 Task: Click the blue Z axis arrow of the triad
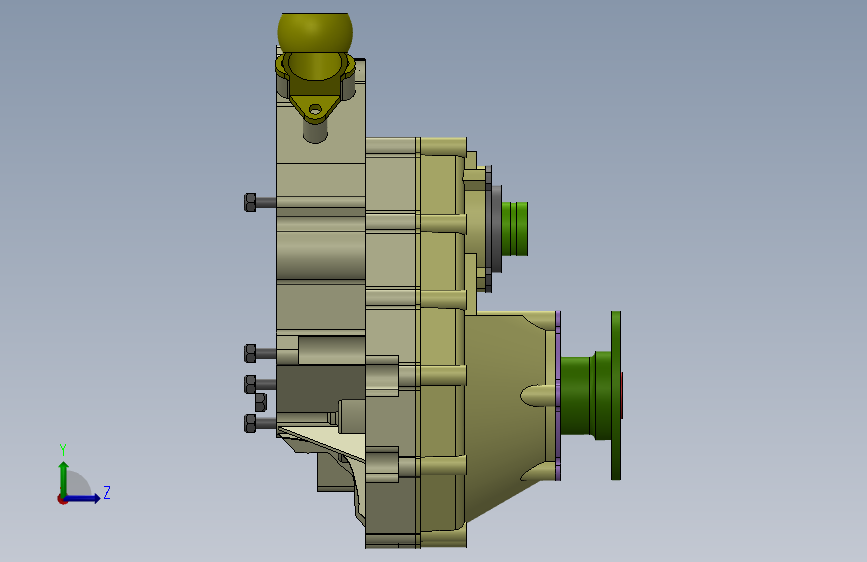(x=83, y=498)
